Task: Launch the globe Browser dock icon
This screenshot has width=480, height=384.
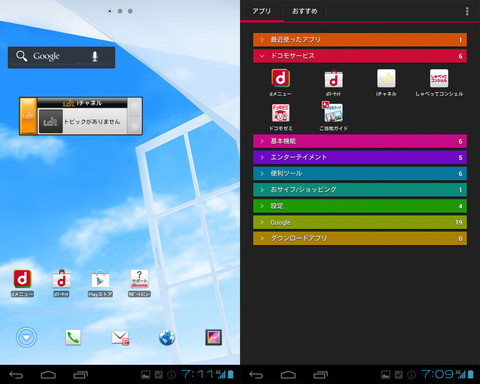Action: coord(167,337)
